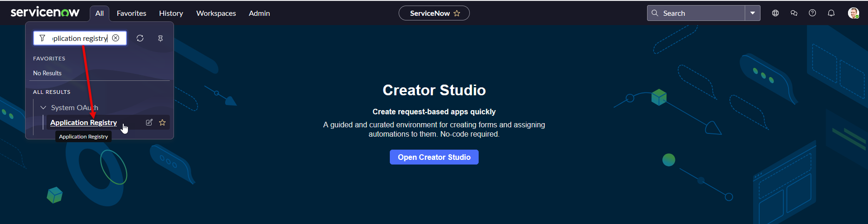This screenshot has width=868, height=224.
Task: Click edit icon for Application Registry
Action: point(149,123)
